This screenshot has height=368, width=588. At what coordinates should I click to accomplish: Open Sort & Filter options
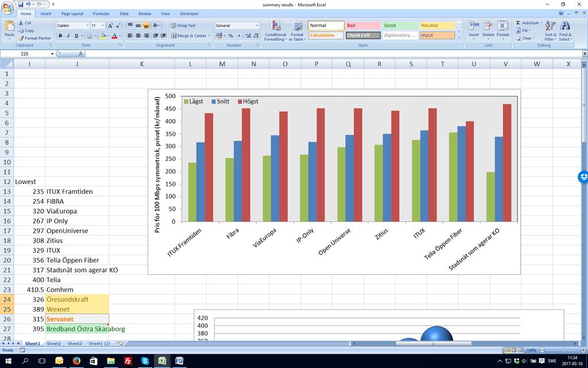pyautogui.click(x=550, y=31)
